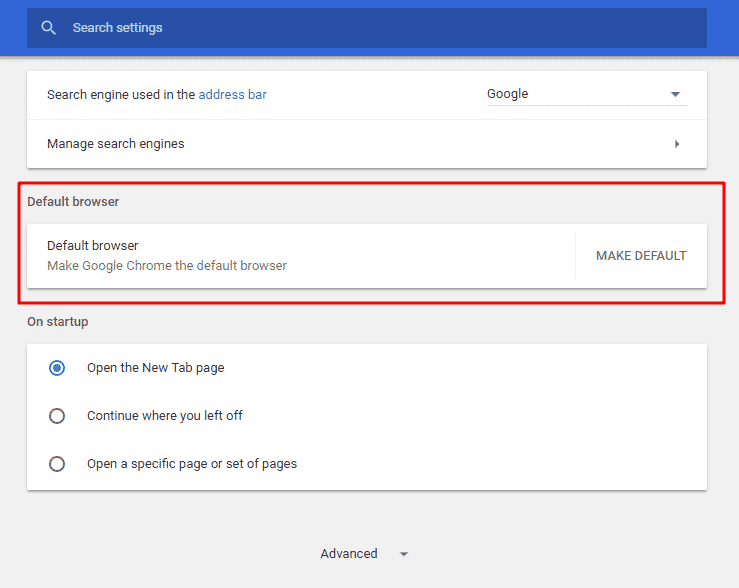
Task: Click the Default browser row title
Action: pos(92,246)
